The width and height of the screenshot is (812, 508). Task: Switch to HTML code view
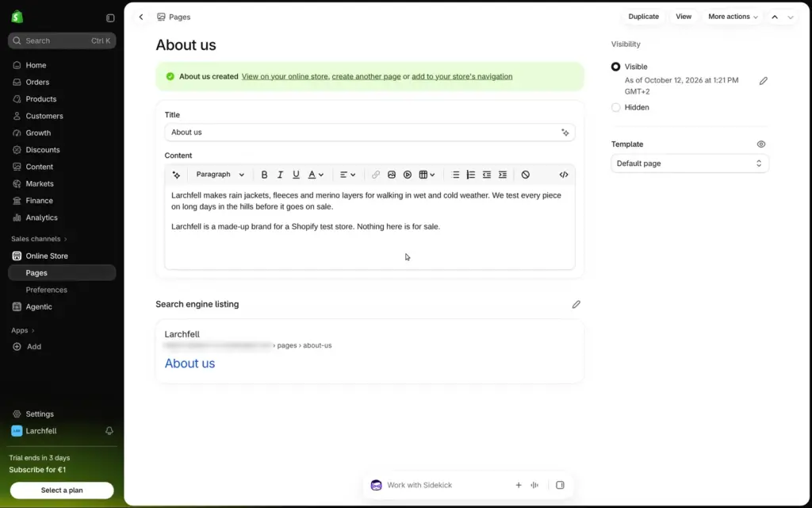(x=564, y=175)
